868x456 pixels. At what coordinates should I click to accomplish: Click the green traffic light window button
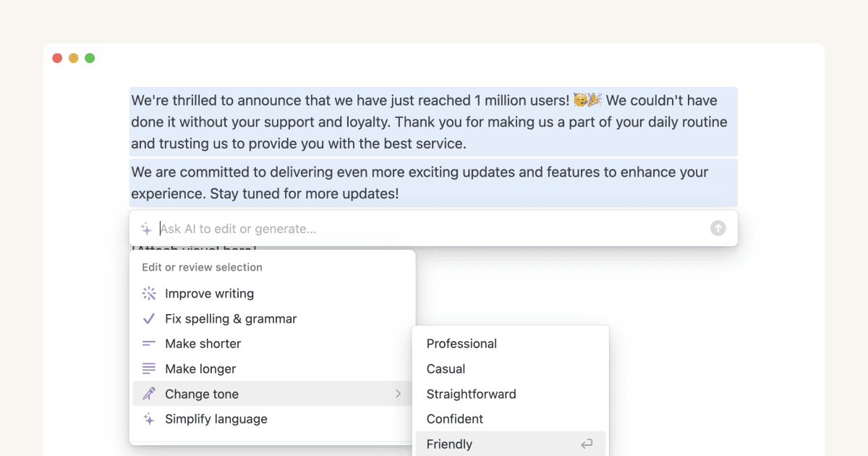(89, 57)
